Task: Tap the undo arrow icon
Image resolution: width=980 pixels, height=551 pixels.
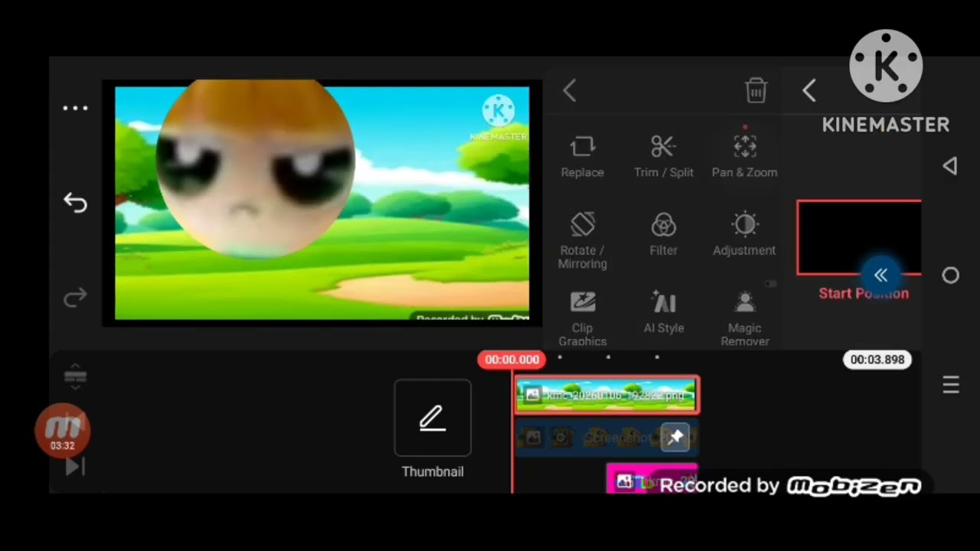Action: 75,202
